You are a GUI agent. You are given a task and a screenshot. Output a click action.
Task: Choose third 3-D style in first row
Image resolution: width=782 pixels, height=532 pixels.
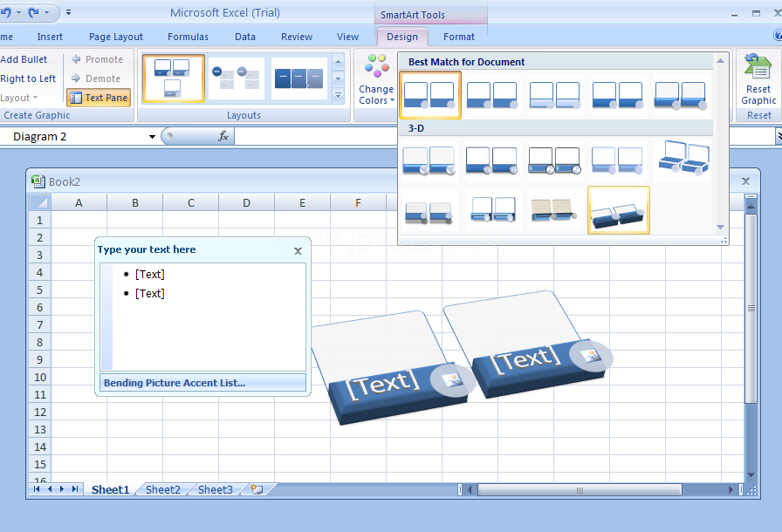[x=555, y=160]
